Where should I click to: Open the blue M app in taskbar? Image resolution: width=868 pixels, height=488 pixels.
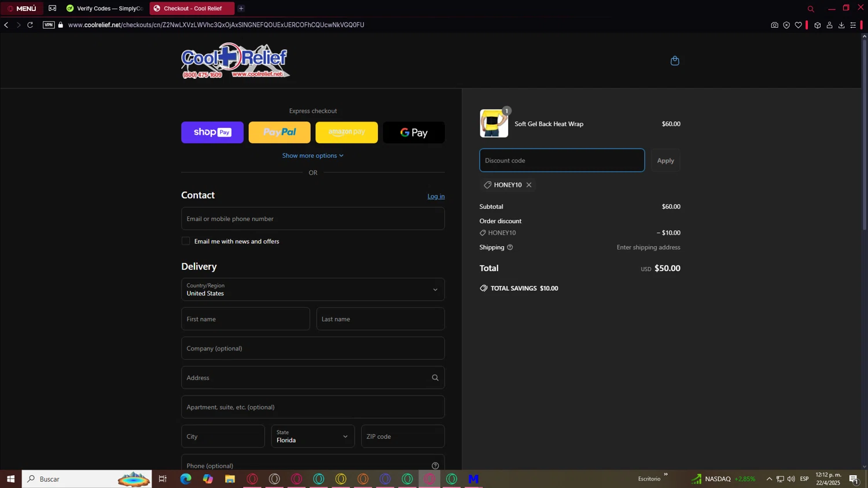(x=473, y=479)
